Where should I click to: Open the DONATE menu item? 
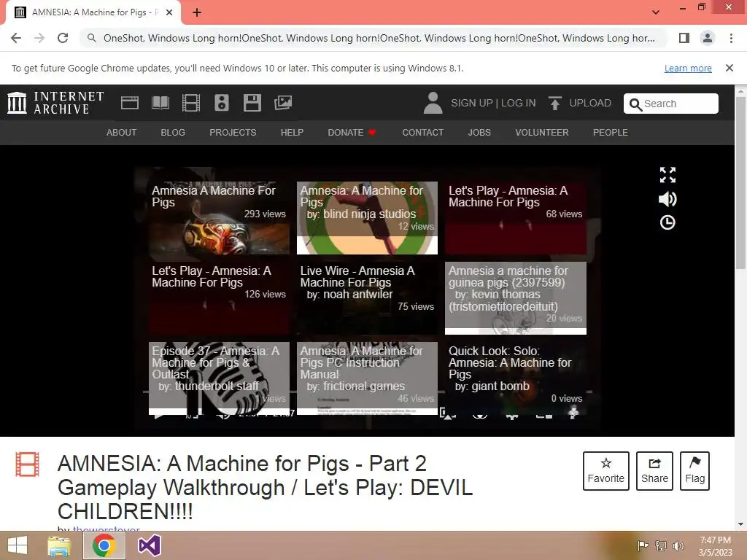(x=352, y=133)
